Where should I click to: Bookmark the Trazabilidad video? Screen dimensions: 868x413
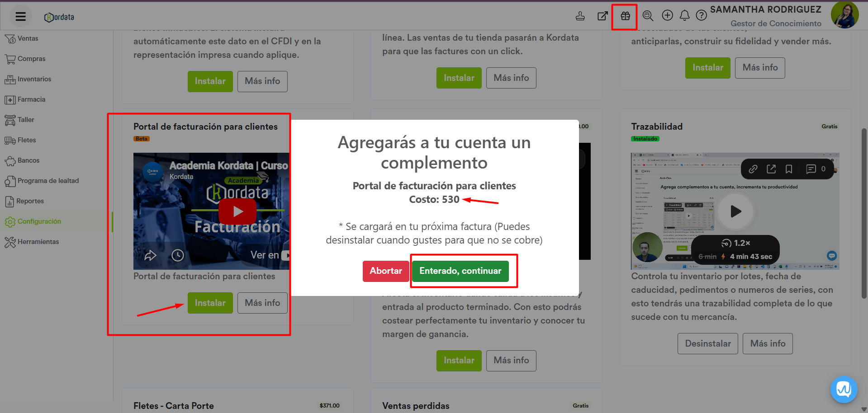(789, 169)
